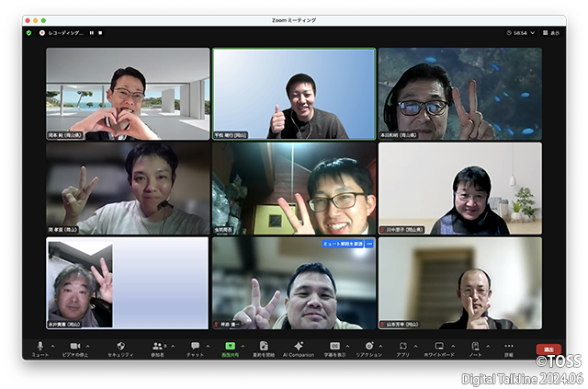
Task: Mute the microphone in the toolbar
Action: pos(40,346)
